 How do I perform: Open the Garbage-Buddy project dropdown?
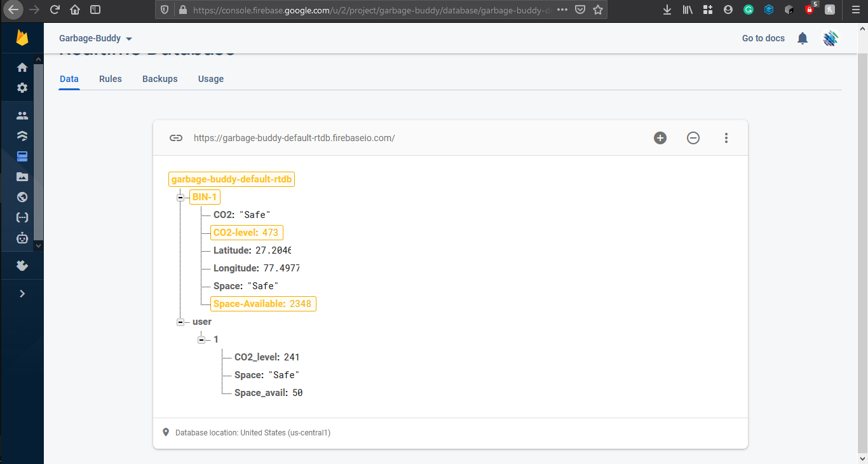coord(95,38)
